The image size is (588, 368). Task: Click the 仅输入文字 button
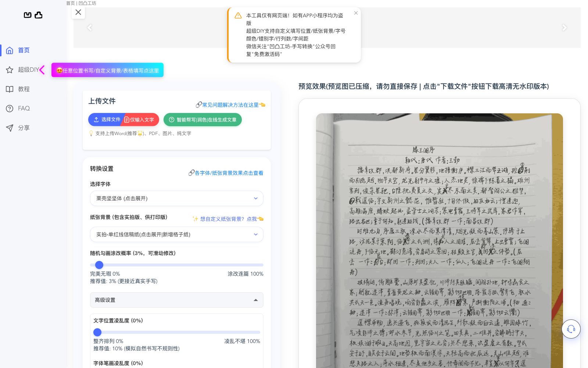(141, 120)
